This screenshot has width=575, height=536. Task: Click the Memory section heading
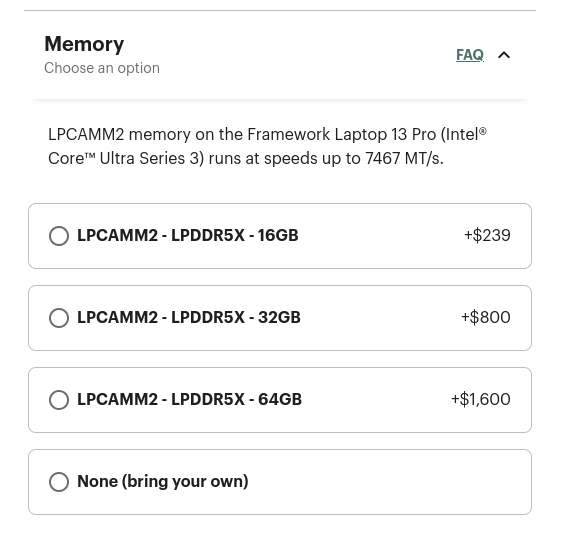[84, 44]
